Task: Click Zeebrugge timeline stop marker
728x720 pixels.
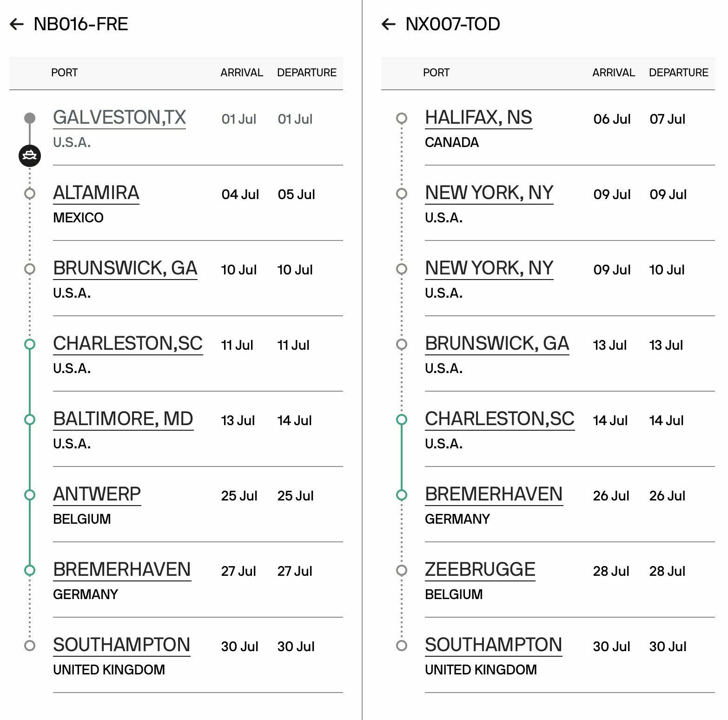Action: [x=402, y=570]
